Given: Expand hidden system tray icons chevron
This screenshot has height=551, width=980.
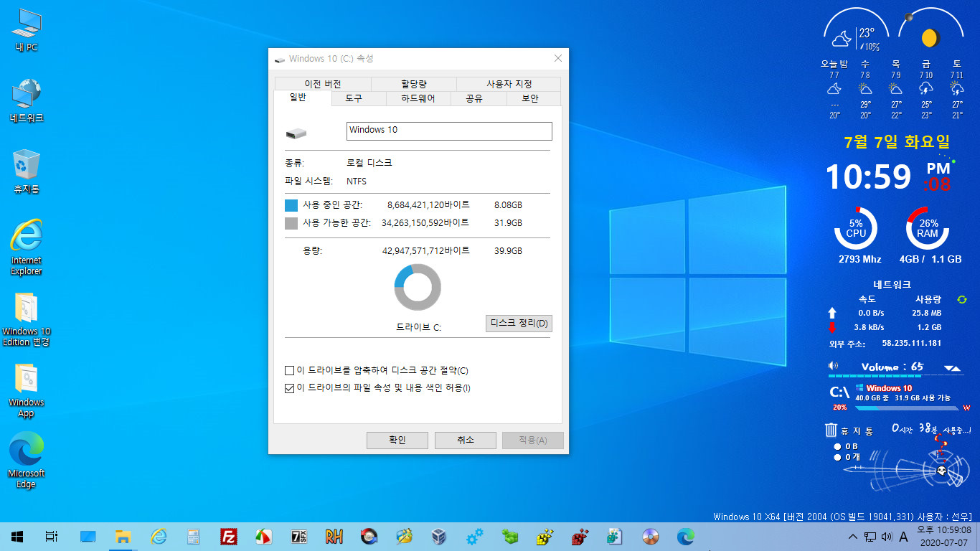Looking at the screenshot, I should tap(852, 537).
